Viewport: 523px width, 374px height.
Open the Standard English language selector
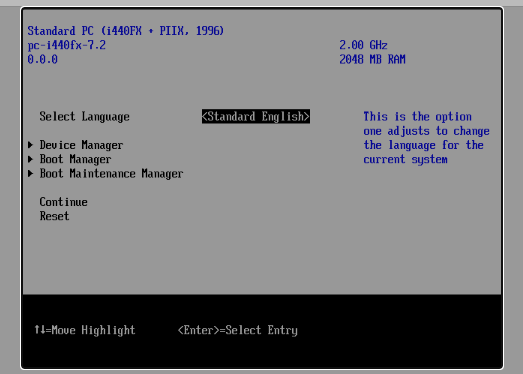256,116
